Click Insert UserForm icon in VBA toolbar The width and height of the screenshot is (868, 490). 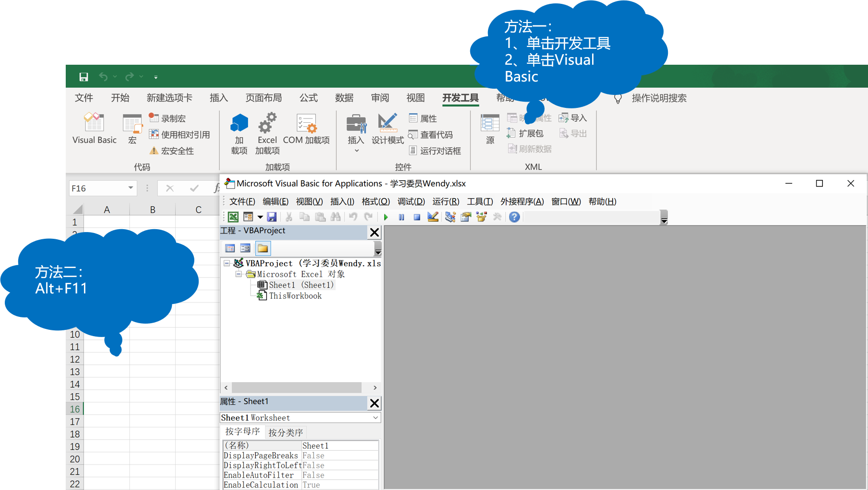click(248, 217)
